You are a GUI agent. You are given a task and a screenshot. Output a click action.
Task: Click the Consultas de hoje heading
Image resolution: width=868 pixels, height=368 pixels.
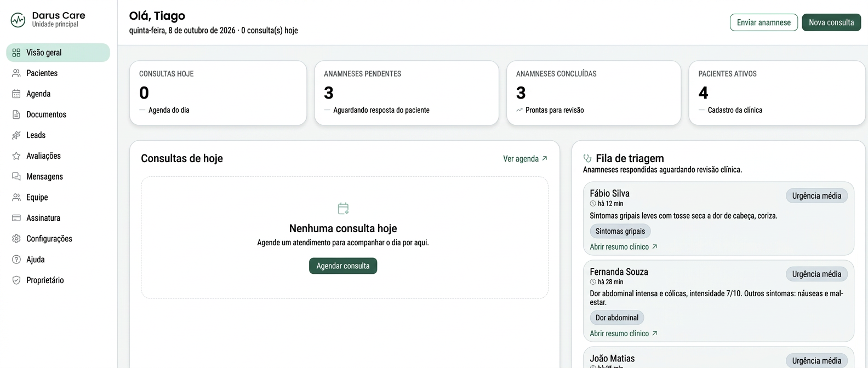point(182,158)
